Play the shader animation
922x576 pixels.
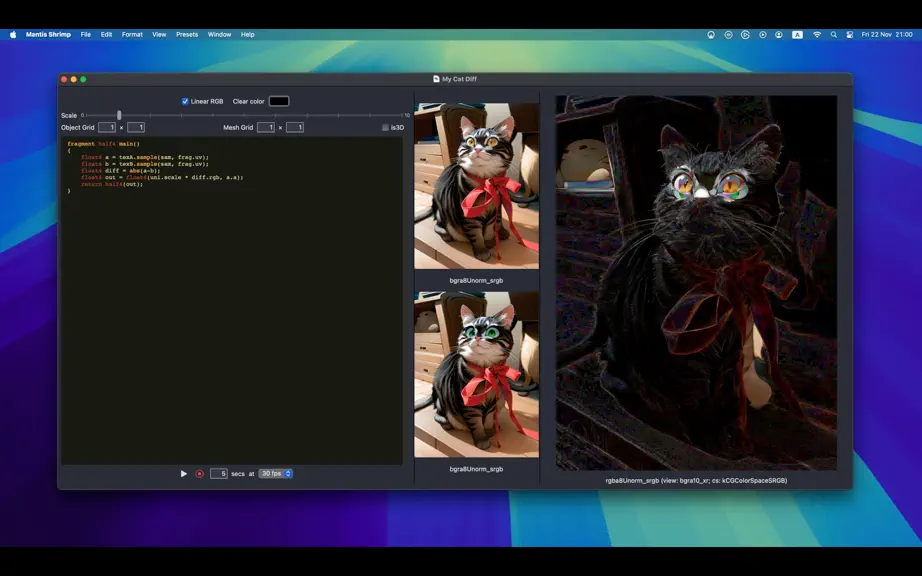[x=183, y=474]
